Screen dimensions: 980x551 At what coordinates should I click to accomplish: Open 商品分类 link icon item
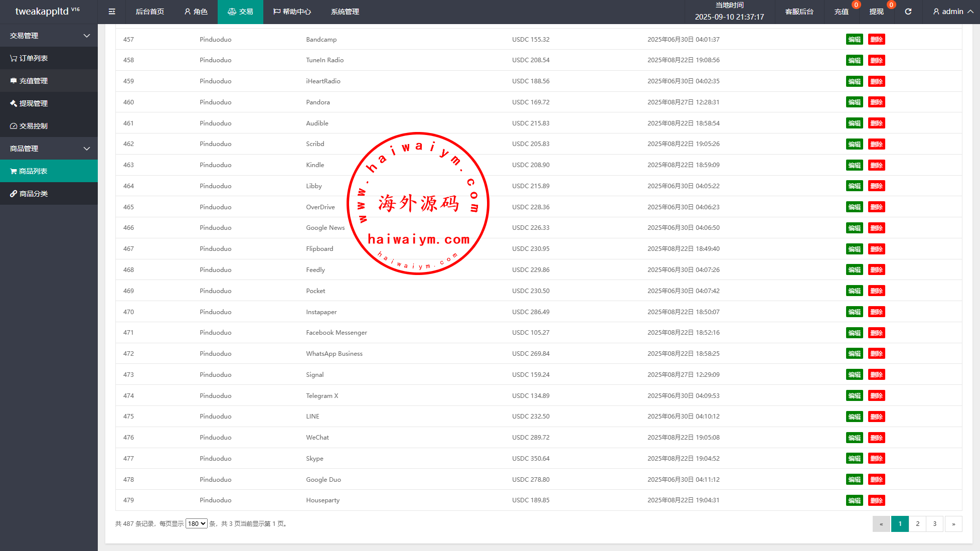[x=29, y=194]
